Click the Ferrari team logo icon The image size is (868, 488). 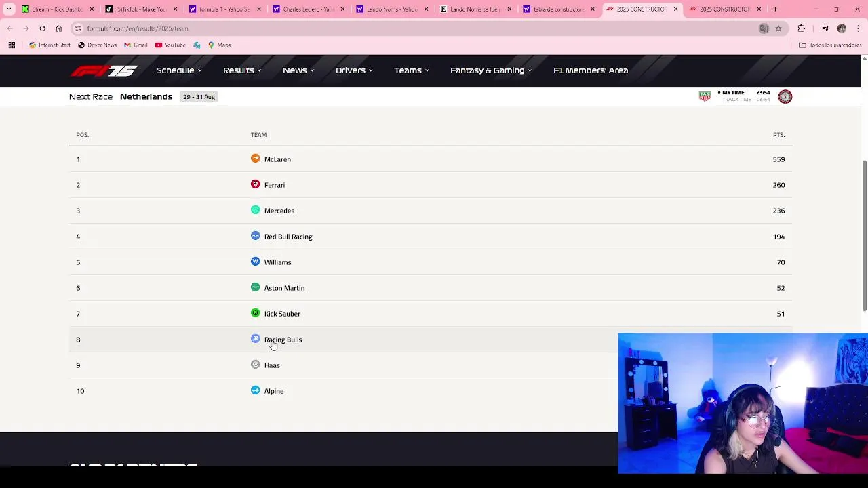pos(255,184)
